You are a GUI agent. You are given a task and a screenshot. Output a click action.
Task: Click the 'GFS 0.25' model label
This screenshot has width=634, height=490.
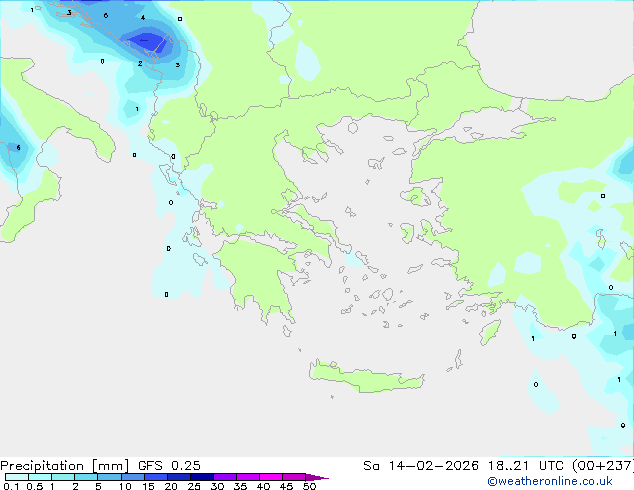coord(169,466)
